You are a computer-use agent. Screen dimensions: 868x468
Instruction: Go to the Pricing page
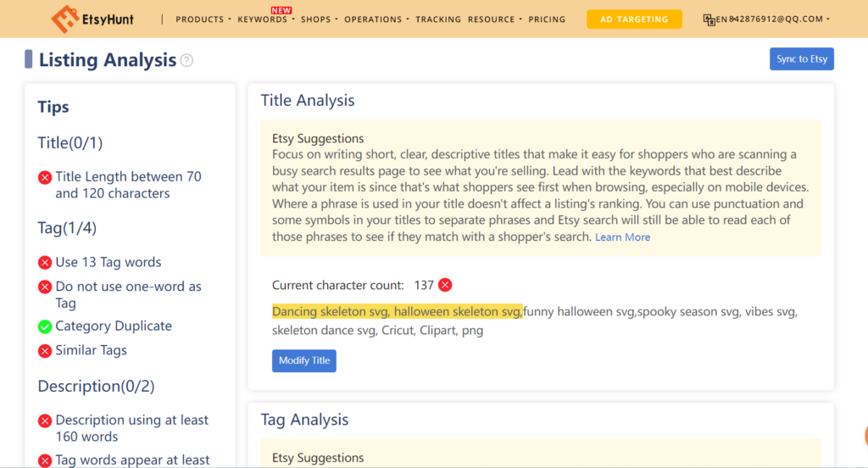(x=547, y=19)
